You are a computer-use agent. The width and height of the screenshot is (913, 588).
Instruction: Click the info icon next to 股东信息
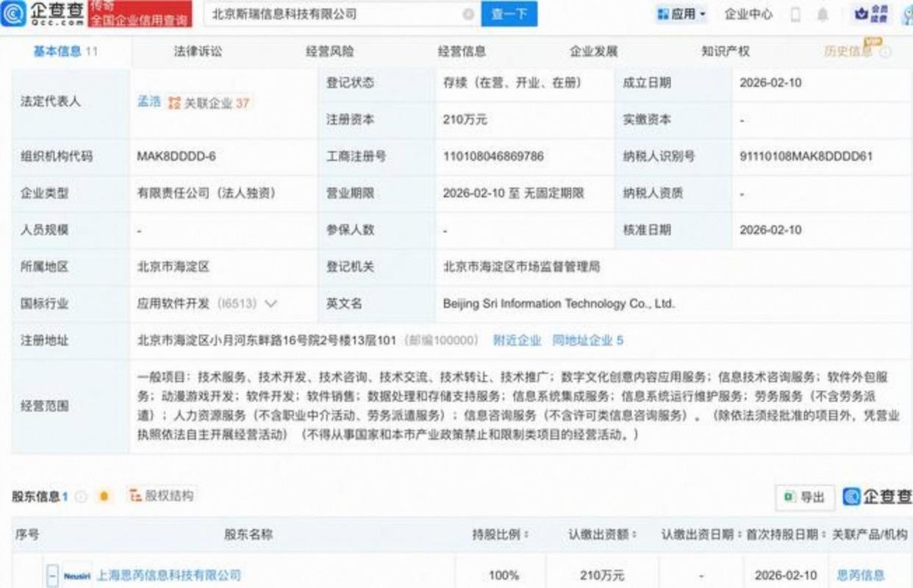coord(80,497)
